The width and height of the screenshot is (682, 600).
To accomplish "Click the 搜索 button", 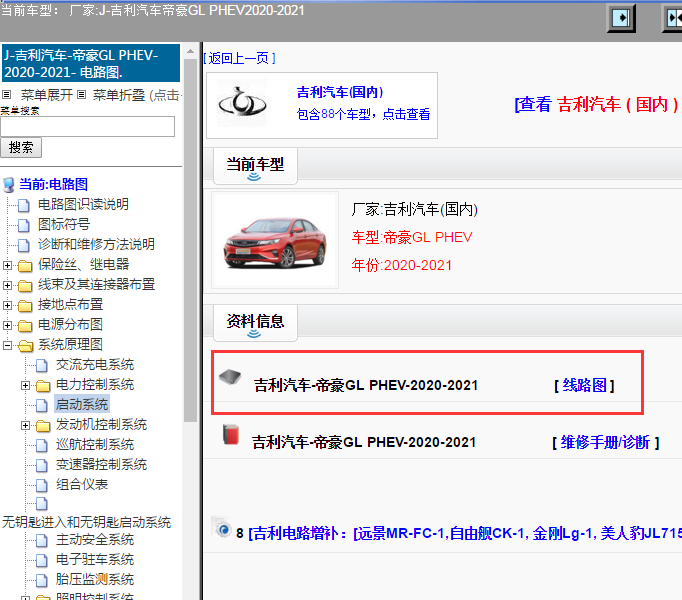I will [x=21, y=147].
